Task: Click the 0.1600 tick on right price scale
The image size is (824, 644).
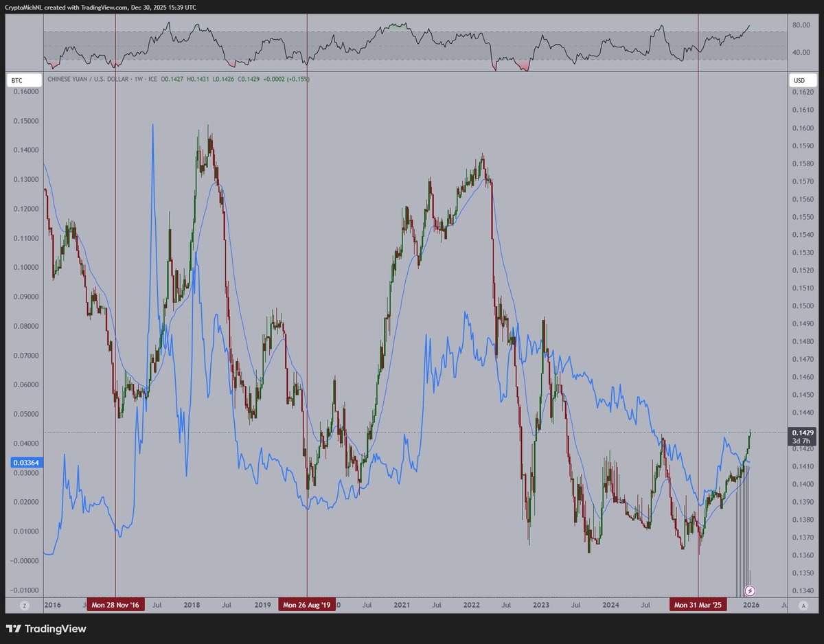Action: pyautogui.click(x=802, y=128)
